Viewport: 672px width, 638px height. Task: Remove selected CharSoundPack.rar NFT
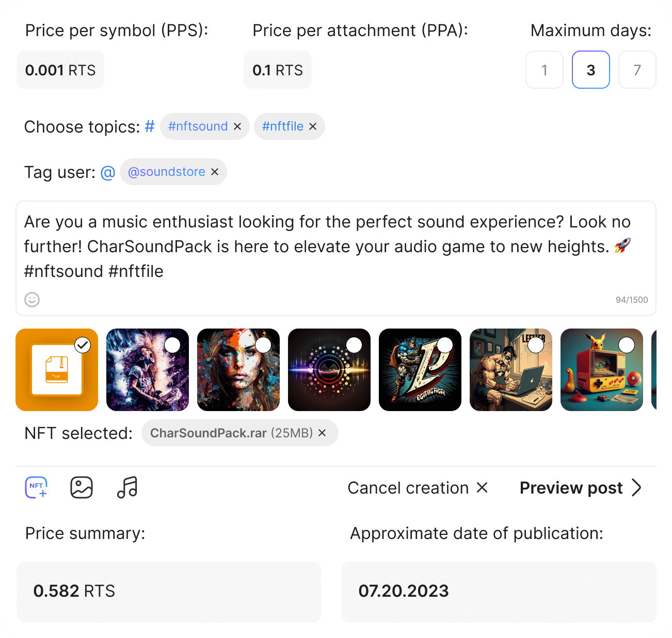click(x=322, y=433)
